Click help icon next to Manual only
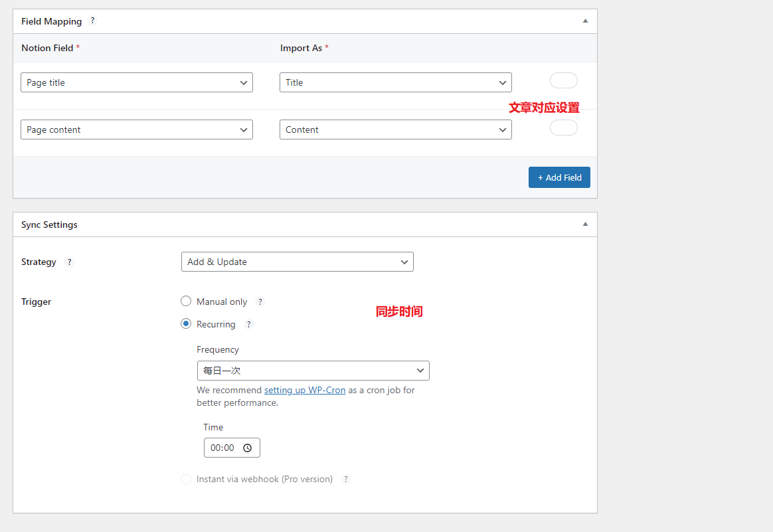The image size is (773, 532). pyautogui.click(x=260, y=302)
